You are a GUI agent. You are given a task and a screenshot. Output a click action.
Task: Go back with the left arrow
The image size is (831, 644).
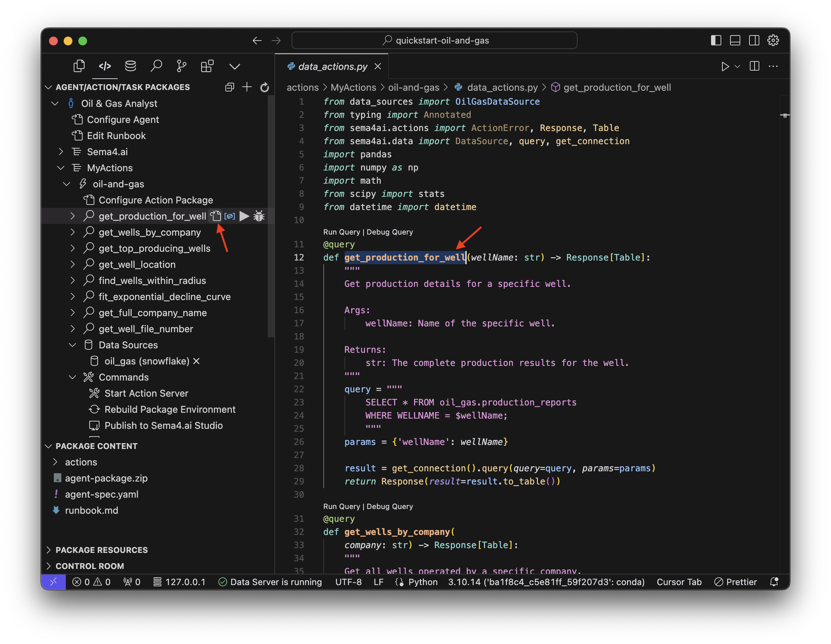coord(257,40)
